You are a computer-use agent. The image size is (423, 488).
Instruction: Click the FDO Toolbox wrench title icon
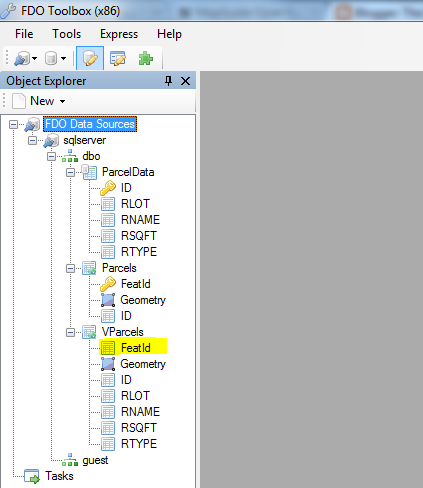pos(8,11)
